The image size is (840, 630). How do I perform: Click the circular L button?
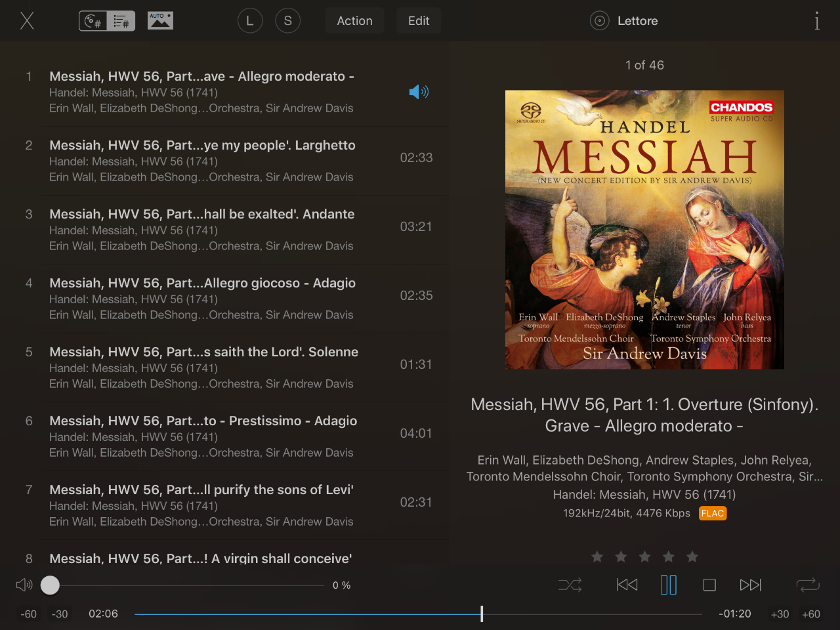(x=249, y=21)
